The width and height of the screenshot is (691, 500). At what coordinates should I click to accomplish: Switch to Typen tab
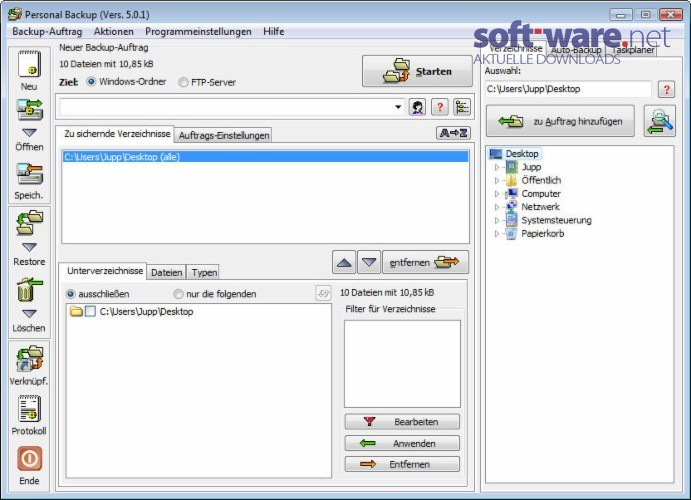pos(204,272)
